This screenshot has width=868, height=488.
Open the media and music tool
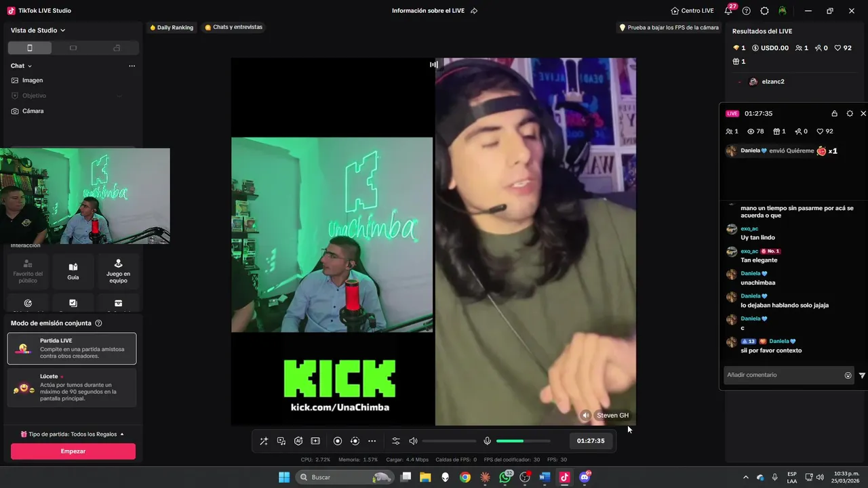(281, 441)
